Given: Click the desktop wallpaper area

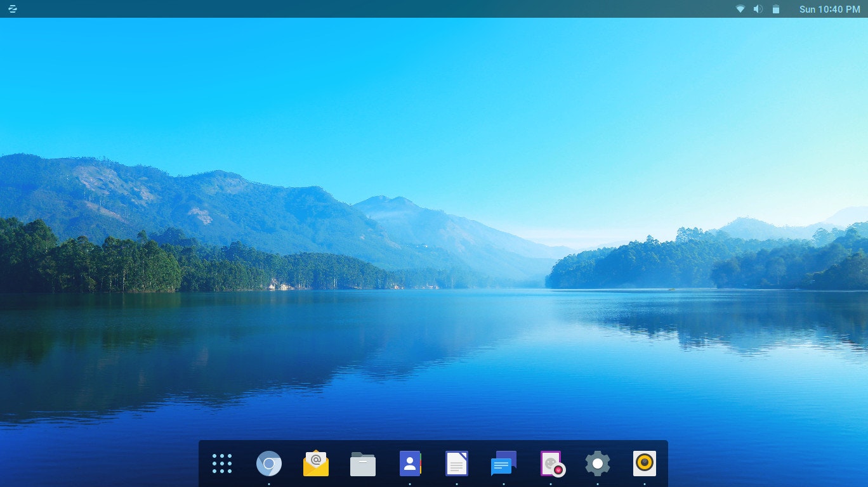Looking at the screenshot, I should (434, 222).
